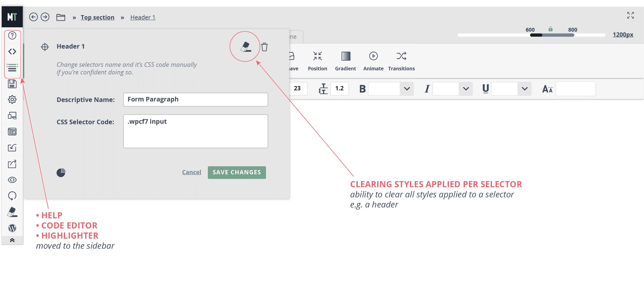This screenshot has height=293, width=644.
Task: Click the Descriptive Name input field
Action: point(195,99)
